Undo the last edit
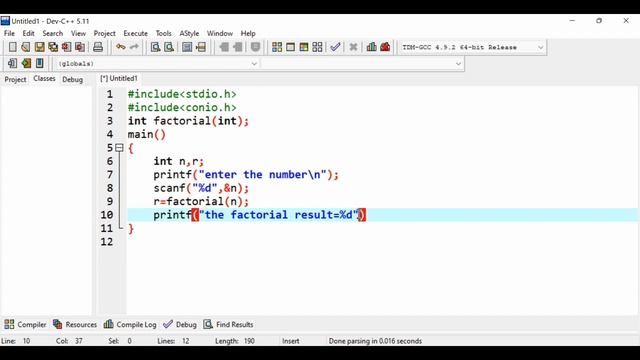The image size is (640, 360). (120, 47)
